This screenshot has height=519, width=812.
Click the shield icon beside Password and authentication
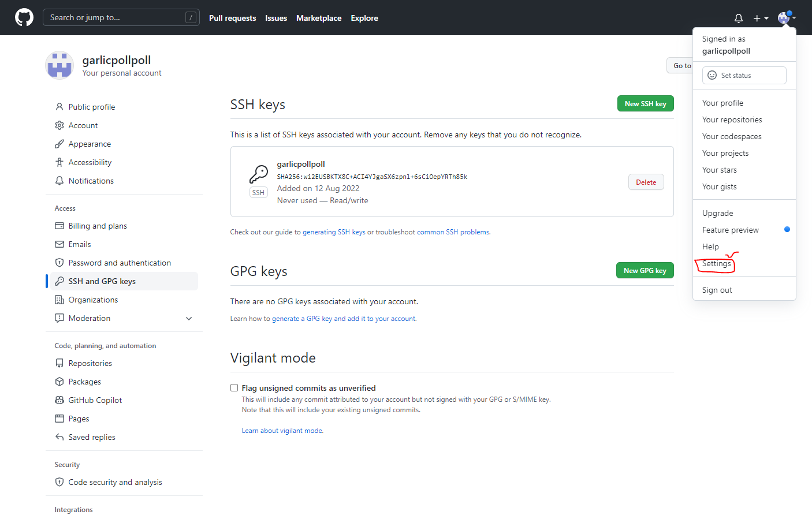point(59,263)
